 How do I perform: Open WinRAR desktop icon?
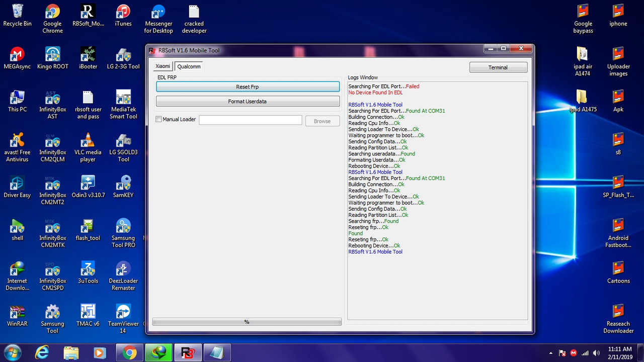17,316
